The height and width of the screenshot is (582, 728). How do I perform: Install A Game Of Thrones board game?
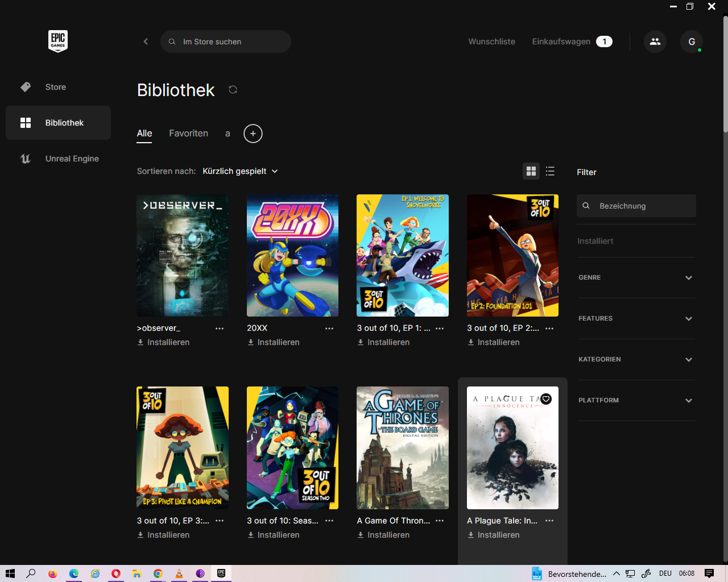[383, 535]
